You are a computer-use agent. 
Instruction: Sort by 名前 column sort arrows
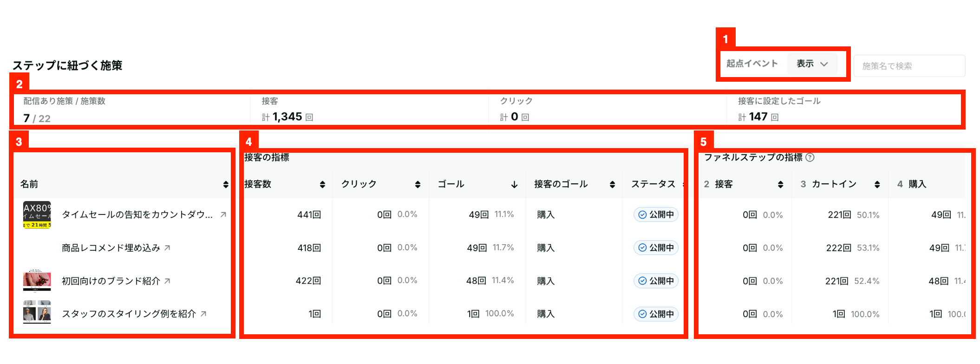(226, 184)
